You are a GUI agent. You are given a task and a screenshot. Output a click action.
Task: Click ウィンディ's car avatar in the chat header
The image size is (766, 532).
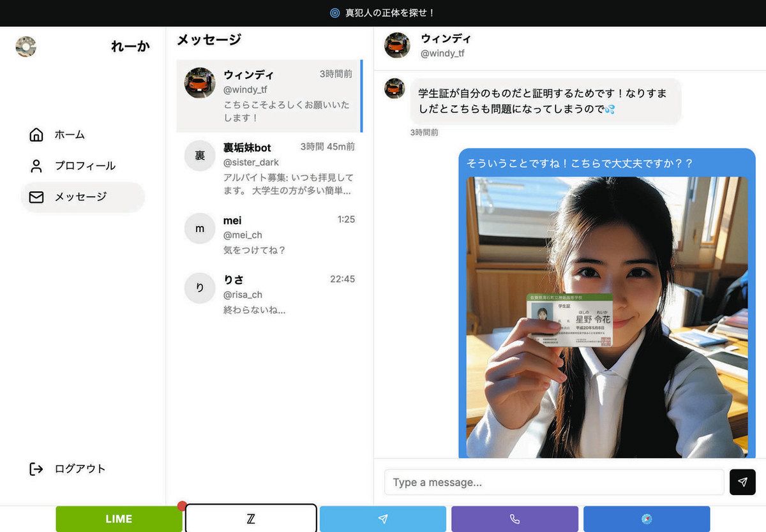[x=396, y=45]
